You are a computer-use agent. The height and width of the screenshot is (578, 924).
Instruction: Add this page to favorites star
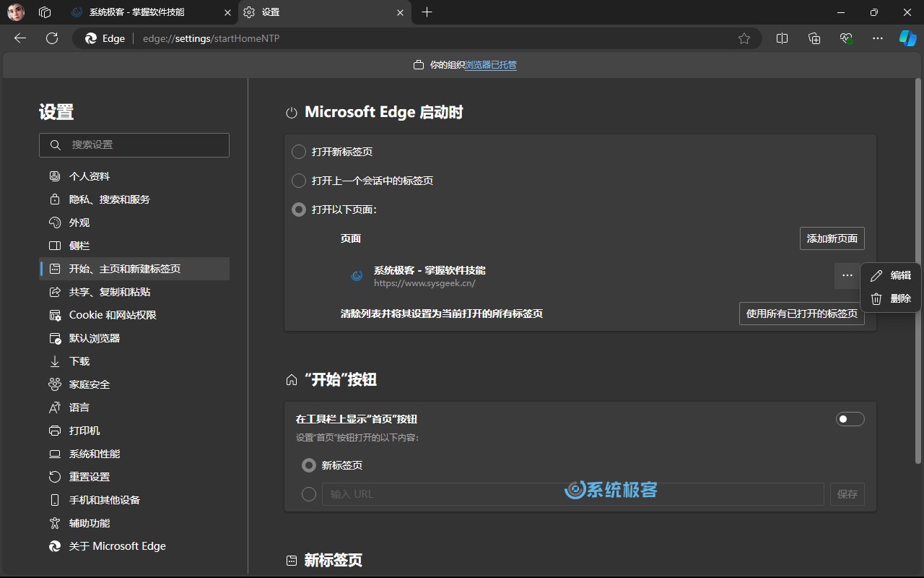click(744, 38)
